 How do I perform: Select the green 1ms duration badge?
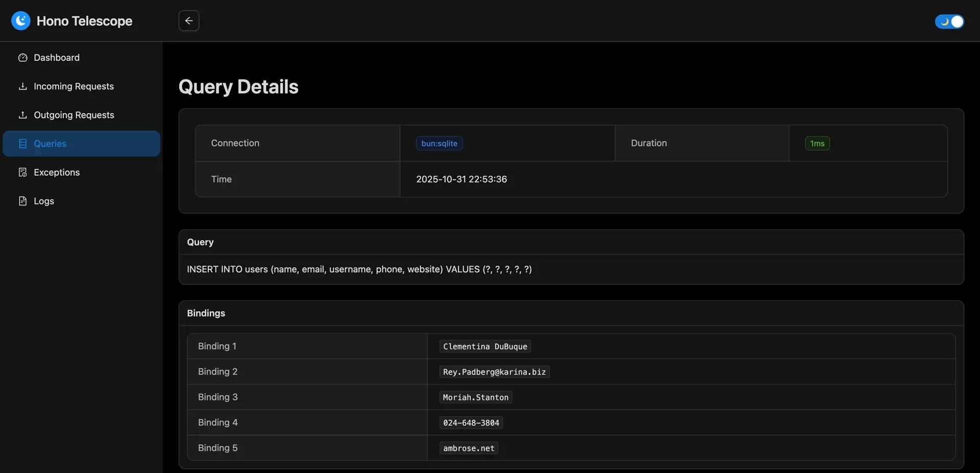tap(817, 143)
